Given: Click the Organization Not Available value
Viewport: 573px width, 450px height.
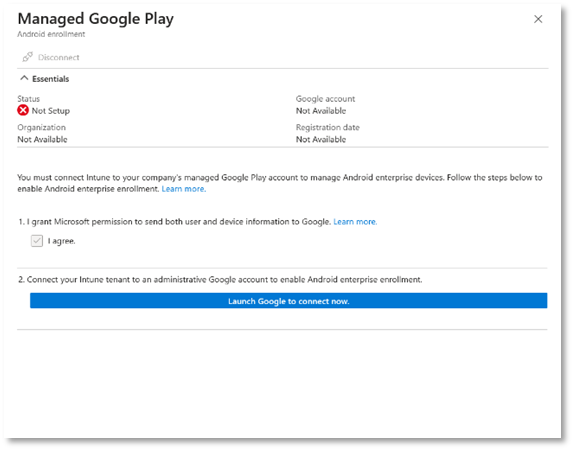Looking at the screenshot, I should tap(42, 139).
